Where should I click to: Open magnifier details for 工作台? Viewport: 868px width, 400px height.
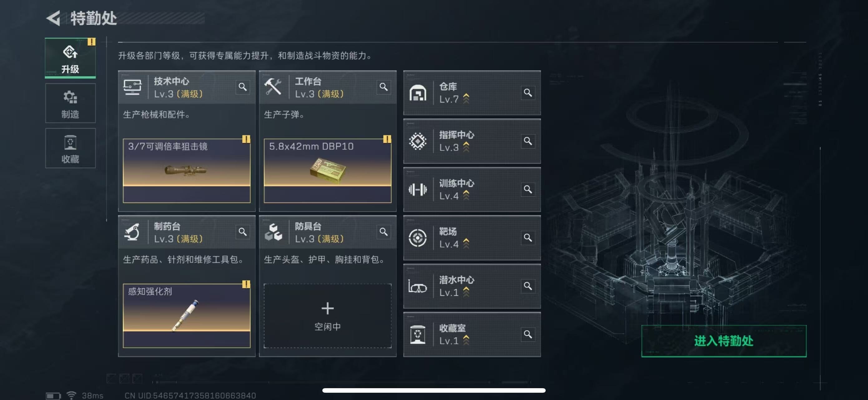pyautogui.click(x=384, y=87)
